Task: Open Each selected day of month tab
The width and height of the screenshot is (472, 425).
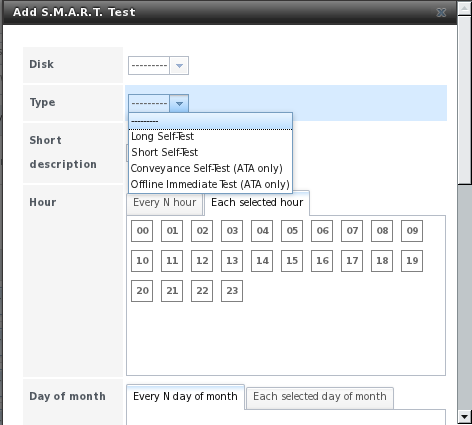Action: (320, 397)
